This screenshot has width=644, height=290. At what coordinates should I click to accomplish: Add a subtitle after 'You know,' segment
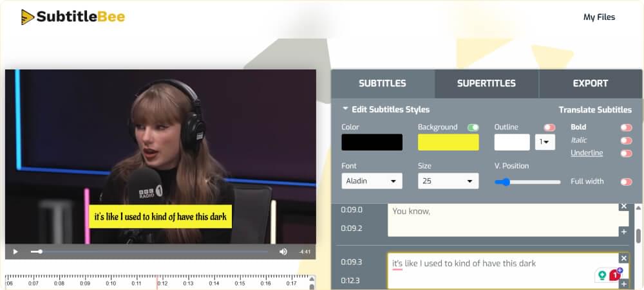click(623, 231)
